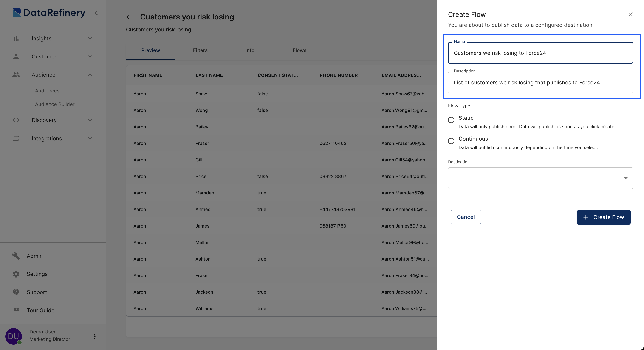
Task: Go back using the left arrow icon
Action: click(129, 17)
